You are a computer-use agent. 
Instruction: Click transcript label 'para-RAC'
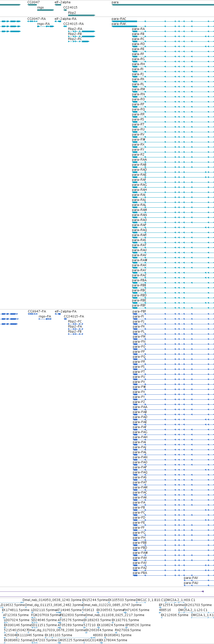click(119, 19)
